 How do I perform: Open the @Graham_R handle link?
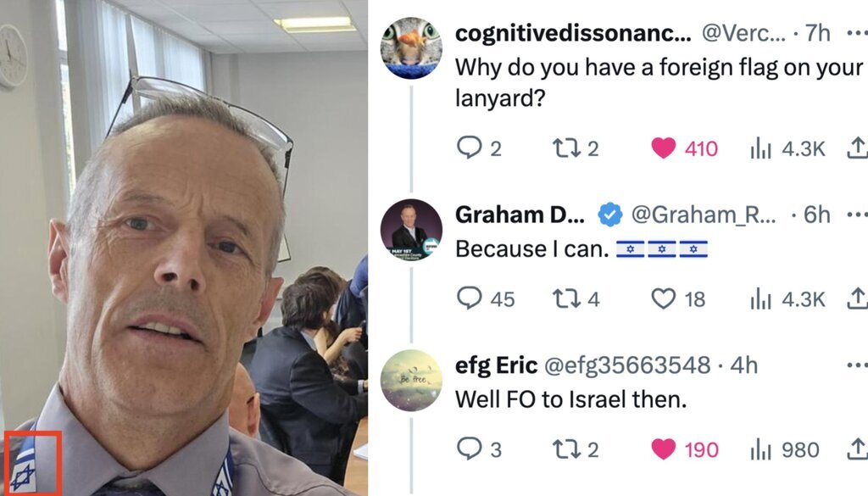click(703, 215)
